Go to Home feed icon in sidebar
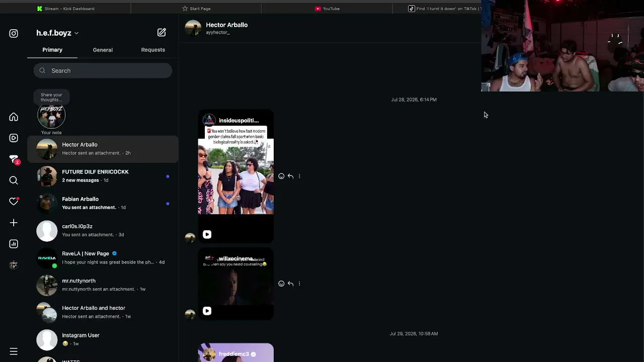The height and width of the screenshot is (362, 644). [x=14, y=117]
